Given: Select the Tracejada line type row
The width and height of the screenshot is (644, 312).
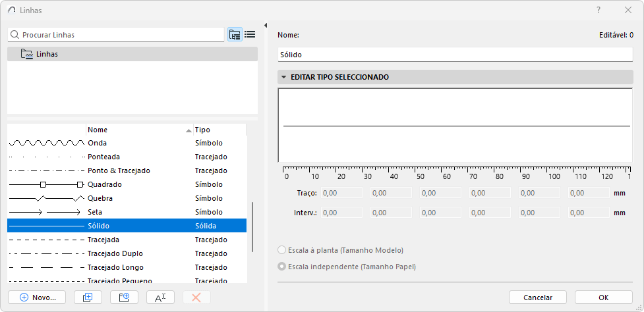Looking at the screenshot, I should pyautogui.click(x=127, y=240).
